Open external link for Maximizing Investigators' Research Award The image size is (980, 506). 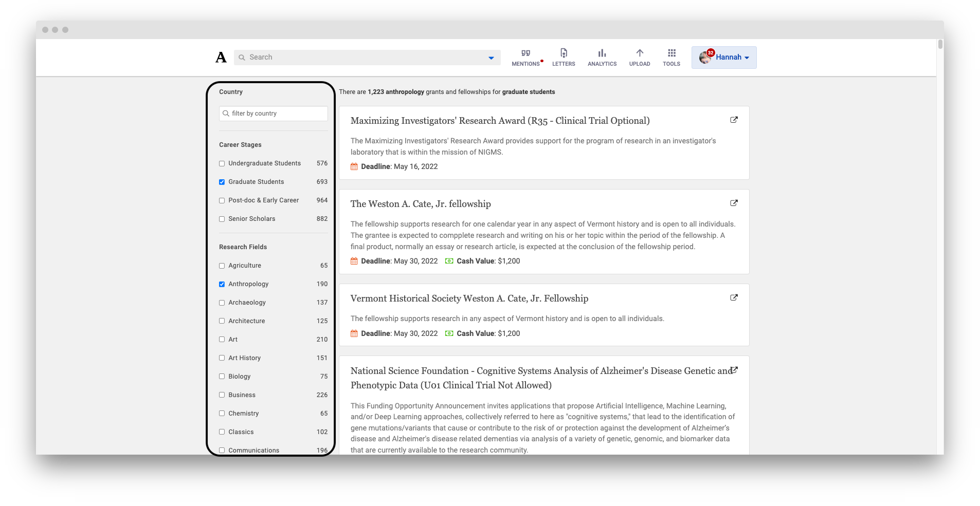(x=734, y=120)
